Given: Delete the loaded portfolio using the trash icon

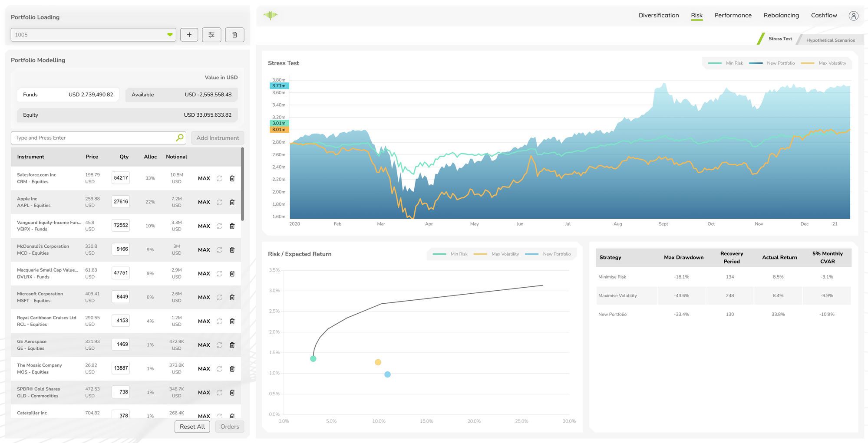Looking at the screenshot, I should [234, 35].
